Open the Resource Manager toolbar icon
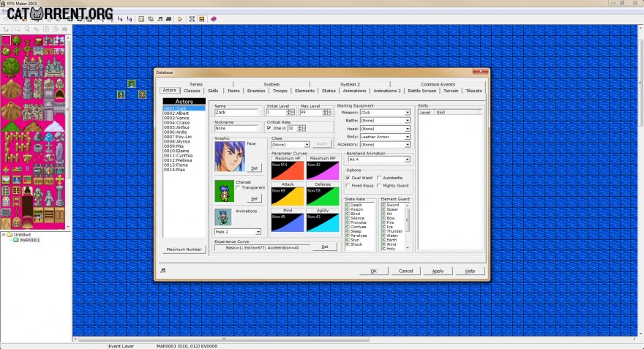The image size is (644, 349). click(x=151, y=19)
